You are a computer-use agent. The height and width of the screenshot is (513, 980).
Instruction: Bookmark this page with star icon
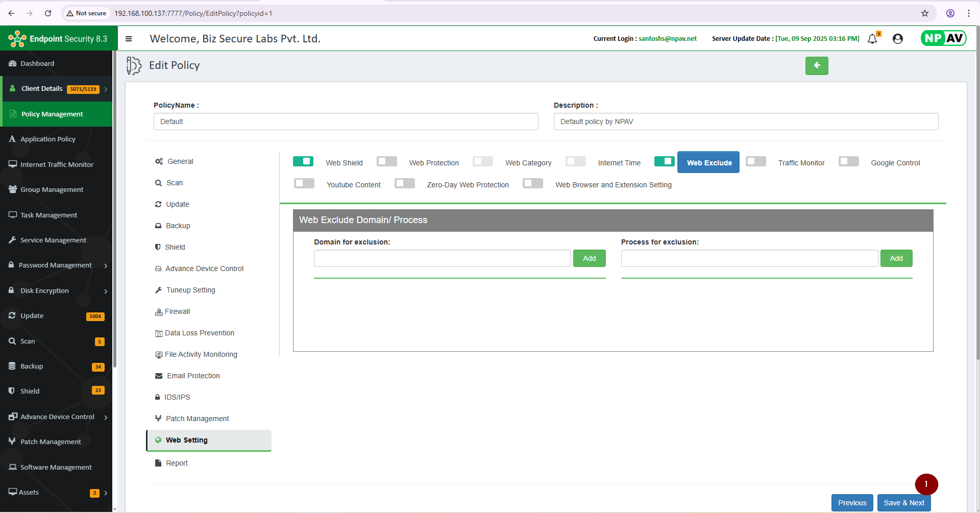[925, 13]
